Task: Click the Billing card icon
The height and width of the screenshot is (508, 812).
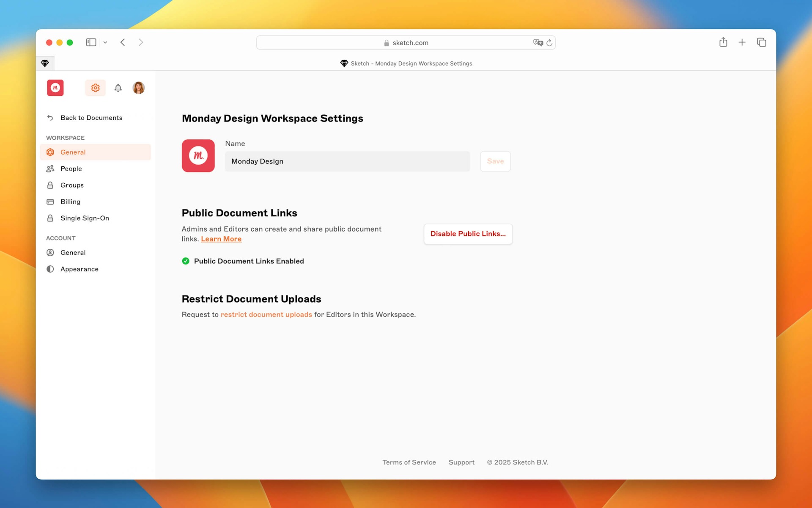Action: [50, 202]
